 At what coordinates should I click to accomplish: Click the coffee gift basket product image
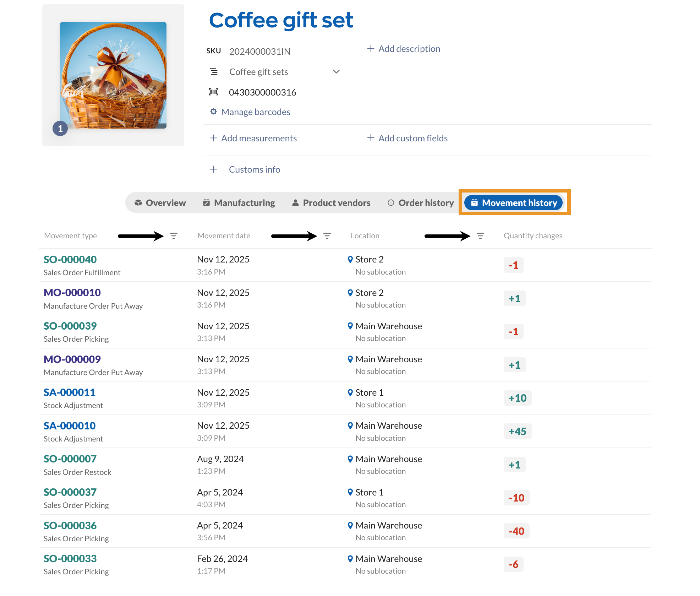click(x=113, y=75)
